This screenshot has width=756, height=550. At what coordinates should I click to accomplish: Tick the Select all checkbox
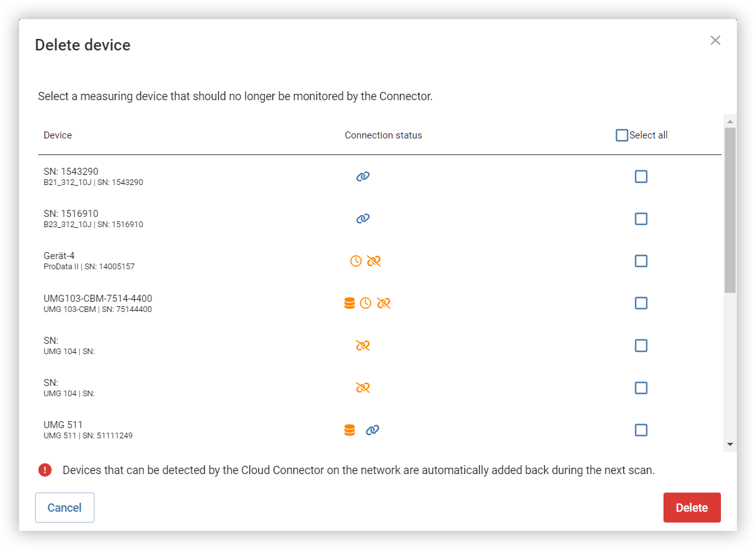coord(622,135)
